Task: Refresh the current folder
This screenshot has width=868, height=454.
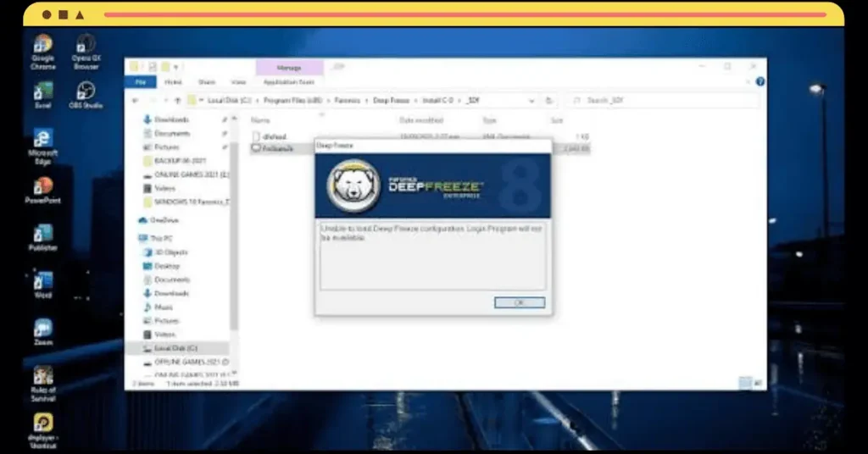Action: pyautogui.click(x=548, y=101)
